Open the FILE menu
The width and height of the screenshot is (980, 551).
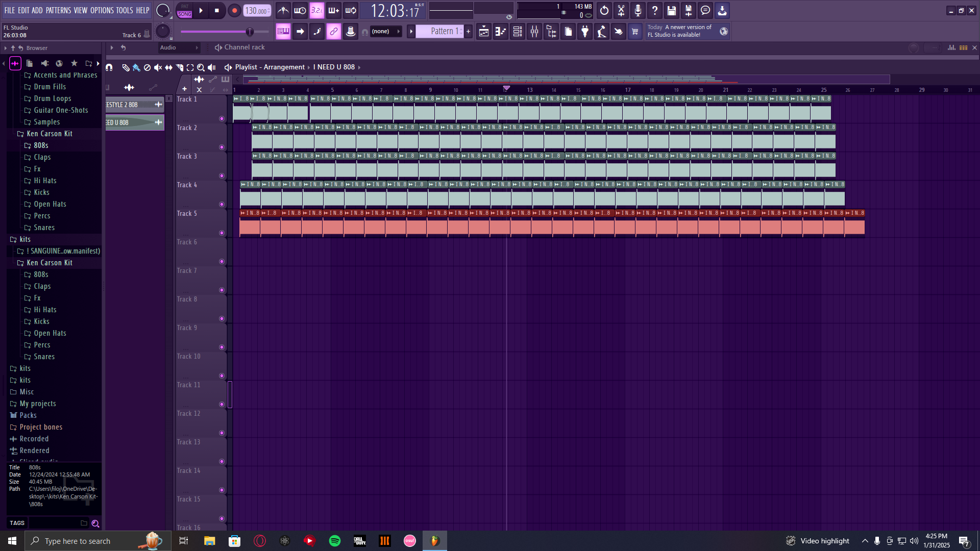pyautogui.click(x=10, y=10)
